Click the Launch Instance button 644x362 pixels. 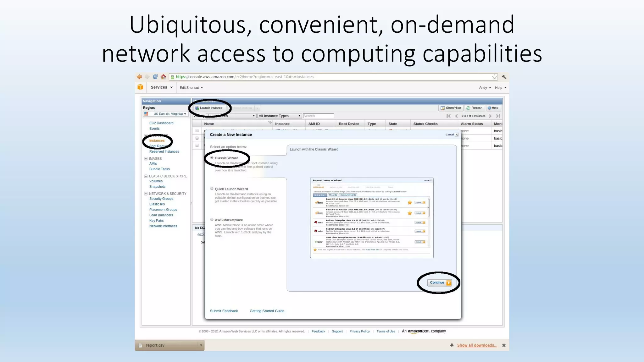click(209, 108)
